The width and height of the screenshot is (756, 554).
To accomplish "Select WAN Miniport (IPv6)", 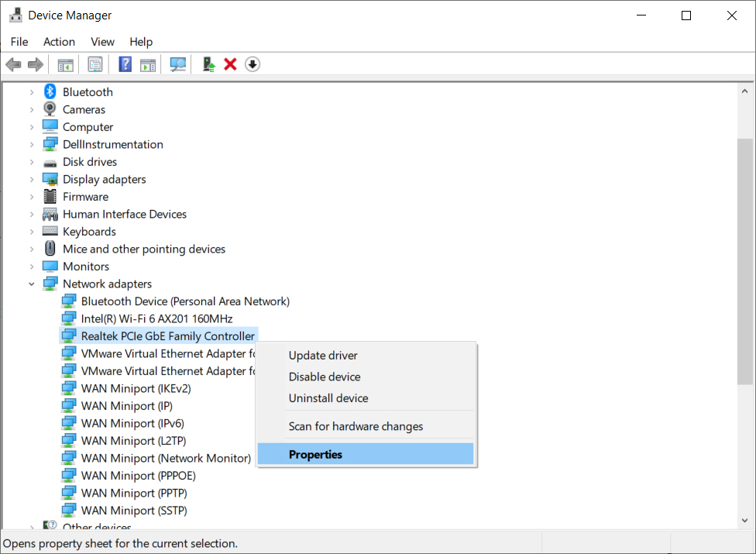I will (132, 423).
